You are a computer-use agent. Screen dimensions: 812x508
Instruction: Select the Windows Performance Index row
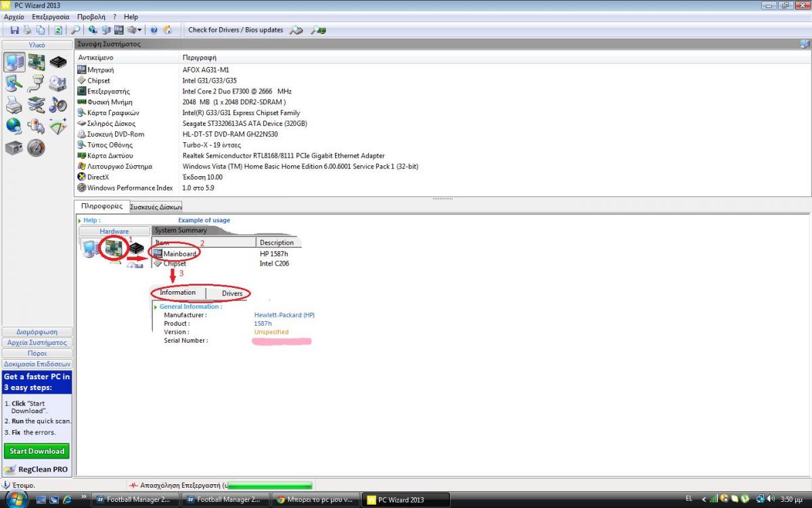443,188
